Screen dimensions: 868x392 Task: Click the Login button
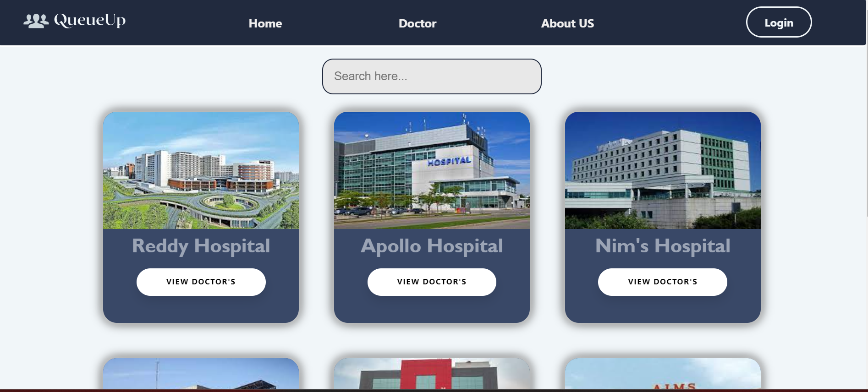(779, 22)
